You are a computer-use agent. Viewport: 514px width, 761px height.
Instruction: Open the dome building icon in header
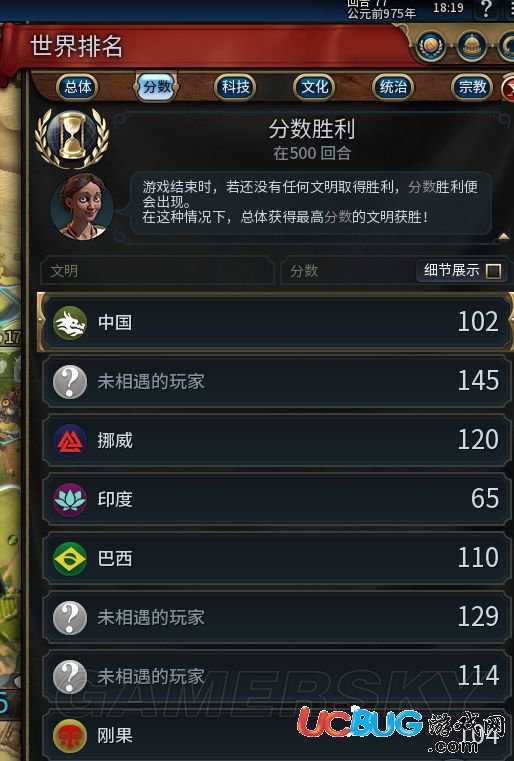tap(471, 47)
